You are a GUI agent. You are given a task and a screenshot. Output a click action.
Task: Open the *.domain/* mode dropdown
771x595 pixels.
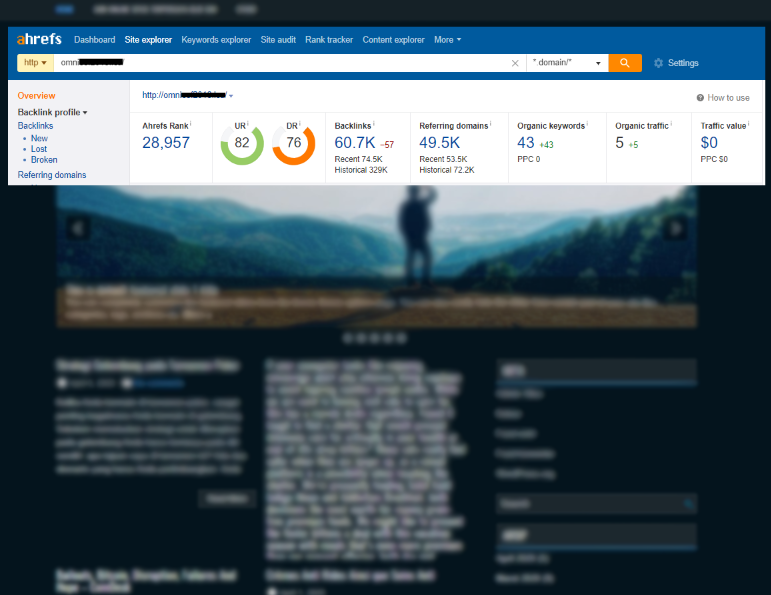click(x=567, y=63)
